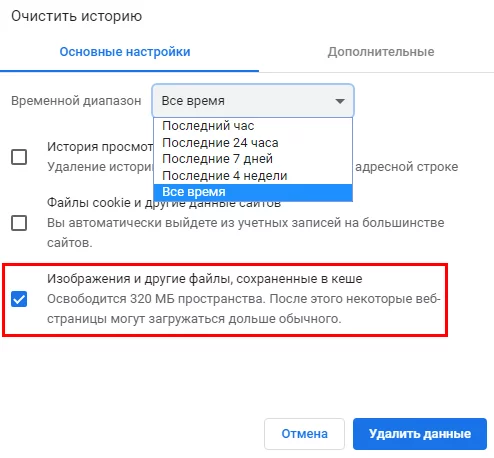Click text Вы автоматически выйдете из учетных записей

(195, 223)
